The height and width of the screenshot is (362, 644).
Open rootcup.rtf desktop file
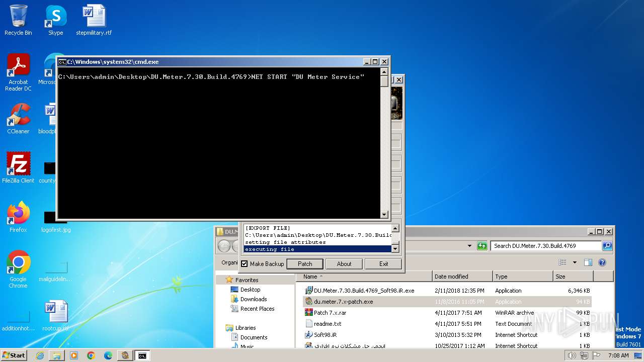point(55,316)
